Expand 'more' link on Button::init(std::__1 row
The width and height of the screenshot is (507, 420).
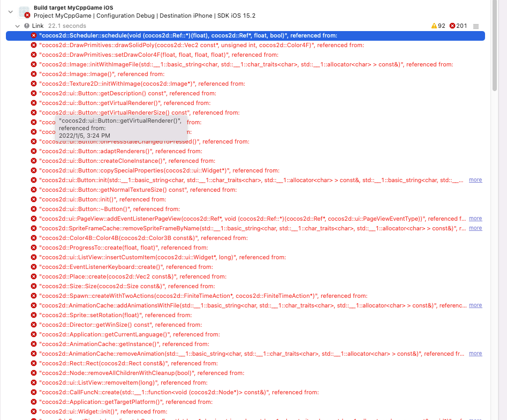pos(475,180)
